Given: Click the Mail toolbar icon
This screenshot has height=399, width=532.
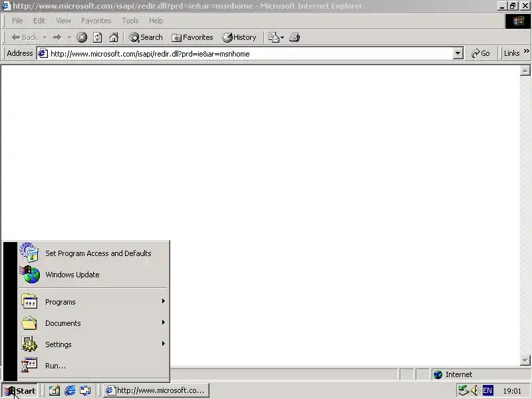Looking at the screenshot, I should (273, 37).
